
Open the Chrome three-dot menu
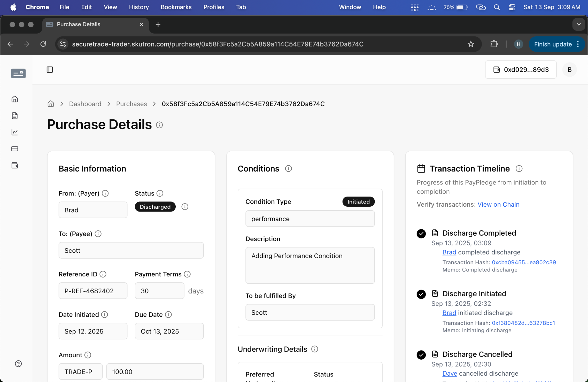pyautogui.click(x=578, y=44)
